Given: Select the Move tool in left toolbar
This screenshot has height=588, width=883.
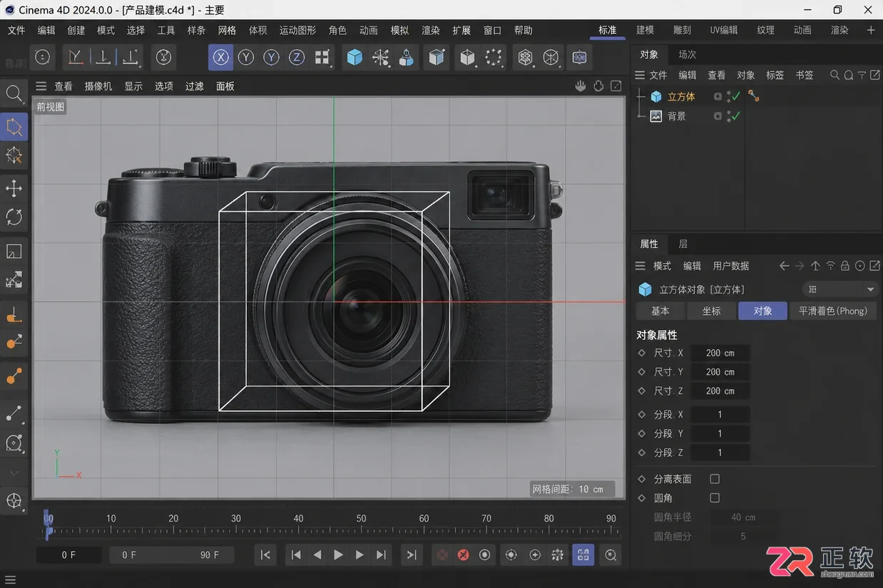Looking at the screenshot, I should pyautogui.click(x=14, y=188).
